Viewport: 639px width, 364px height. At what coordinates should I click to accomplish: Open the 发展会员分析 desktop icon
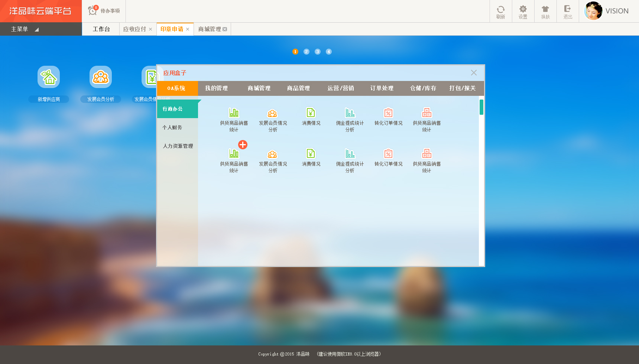(x=100, y=77)
